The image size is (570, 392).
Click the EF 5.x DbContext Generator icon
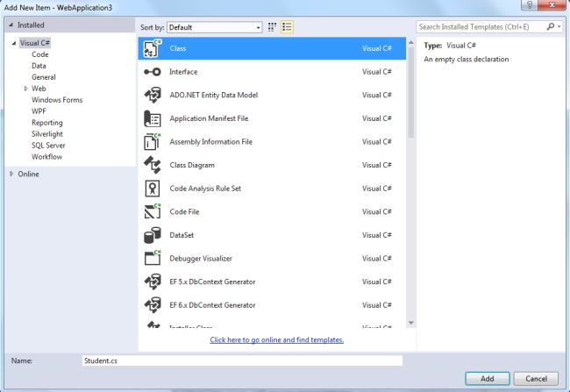153,282
